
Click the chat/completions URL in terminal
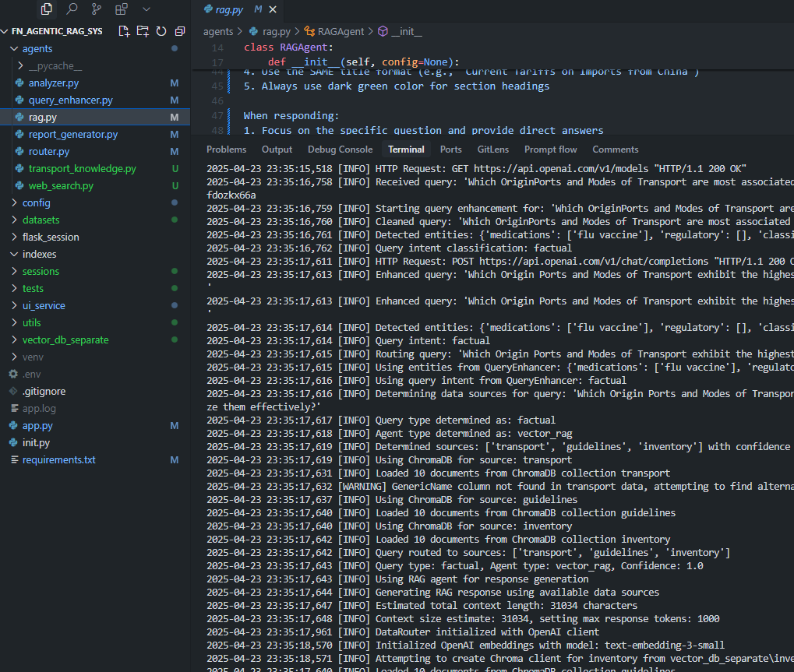(594, 262)
